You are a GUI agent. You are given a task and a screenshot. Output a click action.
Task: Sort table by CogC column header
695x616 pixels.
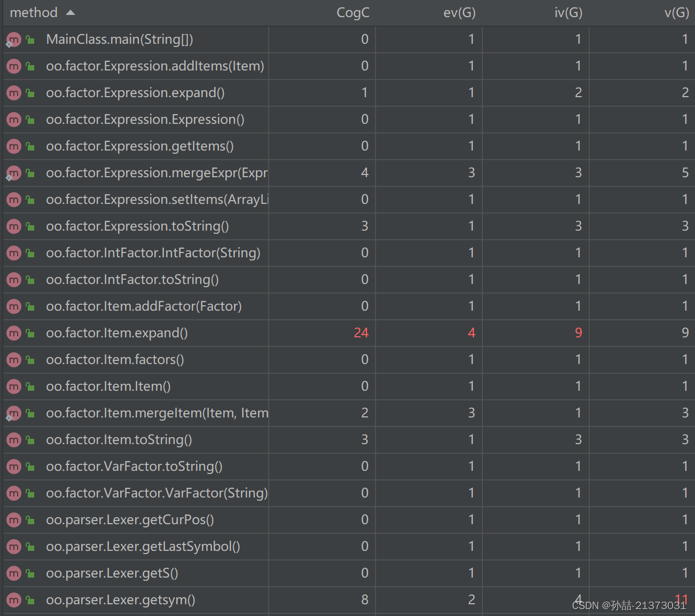353,13
